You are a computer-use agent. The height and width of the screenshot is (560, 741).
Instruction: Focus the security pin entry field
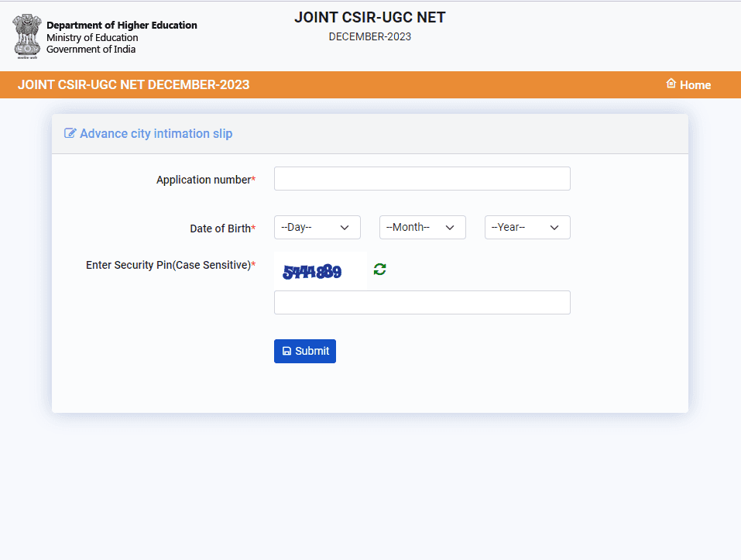point(422,303)
